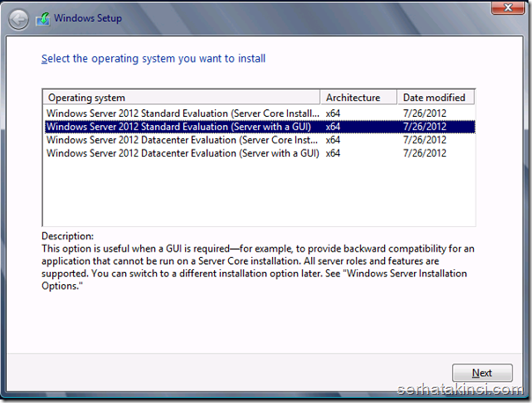Select Standard Evaluation (Server with a GUI) row
532x403 pixels.
coord(260,127)
